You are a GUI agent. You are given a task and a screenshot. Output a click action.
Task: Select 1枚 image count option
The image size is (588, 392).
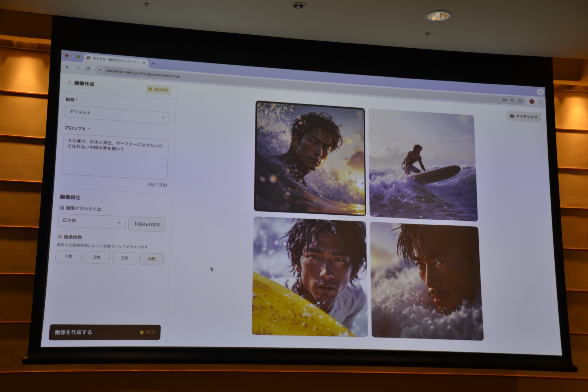point(69,256)
